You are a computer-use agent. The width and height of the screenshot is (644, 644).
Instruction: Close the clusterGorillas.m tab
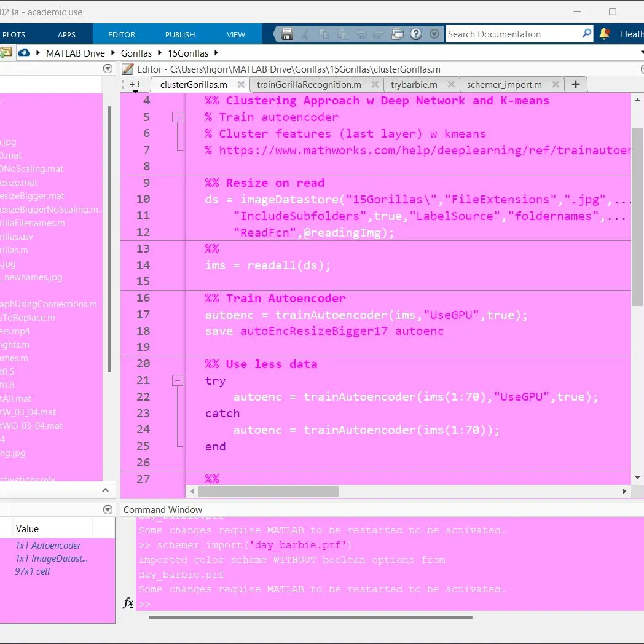241,84
